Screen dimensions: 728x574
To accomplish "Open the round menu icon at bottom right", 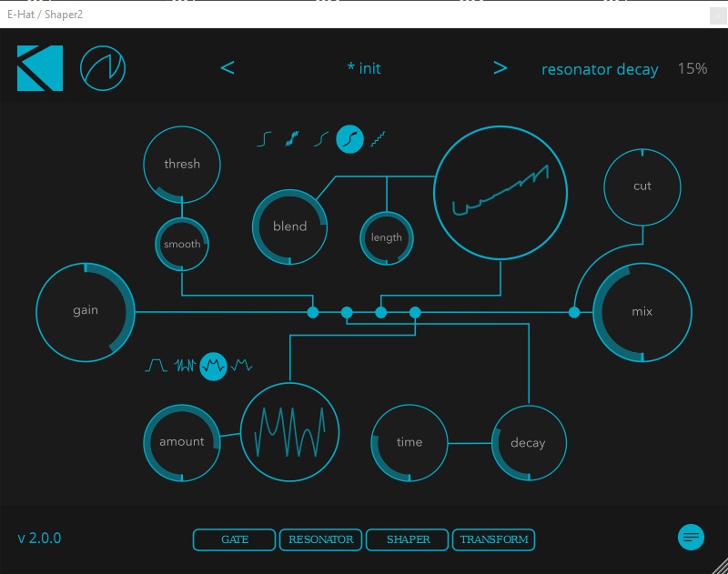I will tap(691, 537).
